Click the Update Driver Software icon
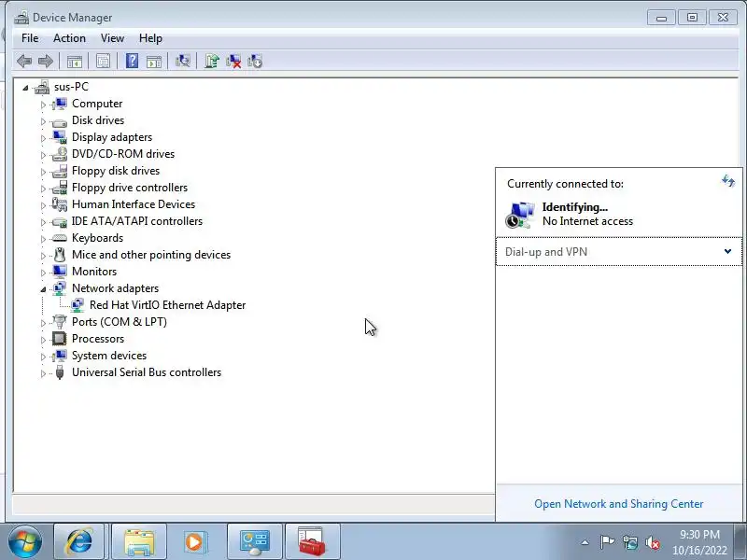This screenshot has width=747, height=560. click(212, 61)
